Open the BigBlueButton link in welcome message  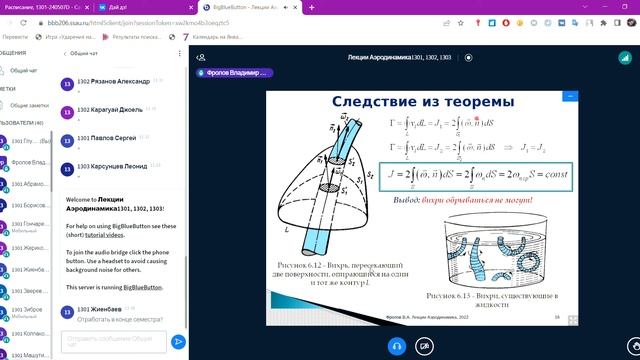pyautogui.click(x=142, y=287)
